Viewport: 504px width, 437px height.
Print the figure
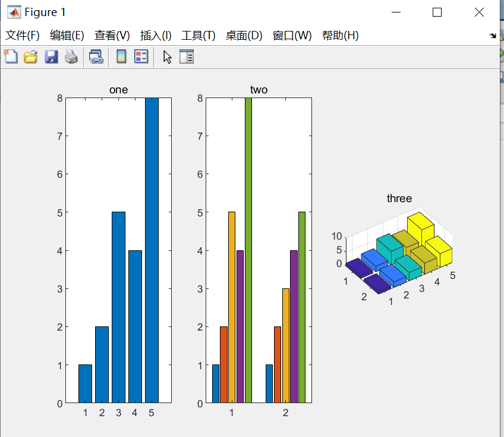tap(71, 56)
